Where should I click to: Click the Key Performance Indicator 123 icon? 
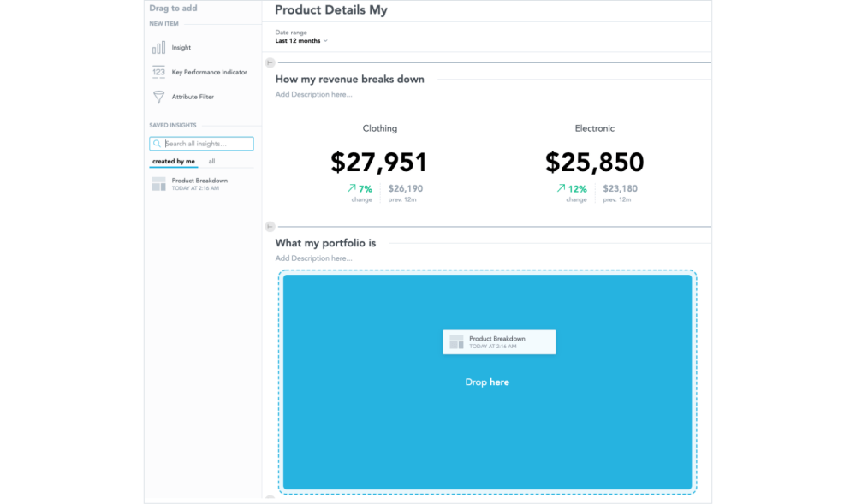tap(158, 72)
